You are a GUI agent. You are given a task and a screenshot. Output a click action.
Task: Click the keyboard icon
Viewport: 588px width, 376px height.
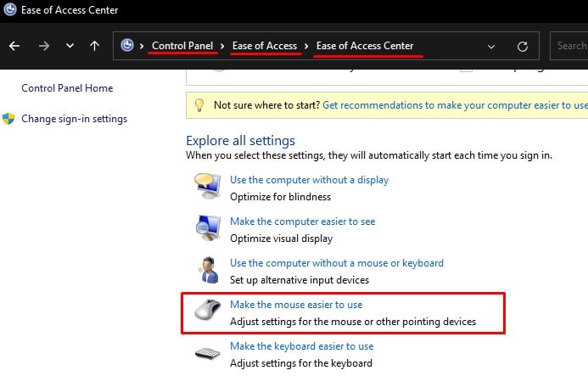tap(207, 353)
